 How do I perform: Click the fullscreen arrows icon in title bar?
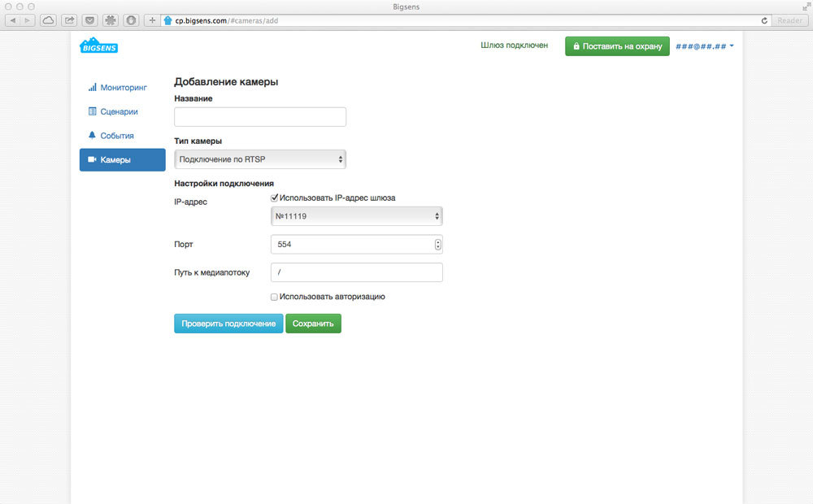click(806, 7)
